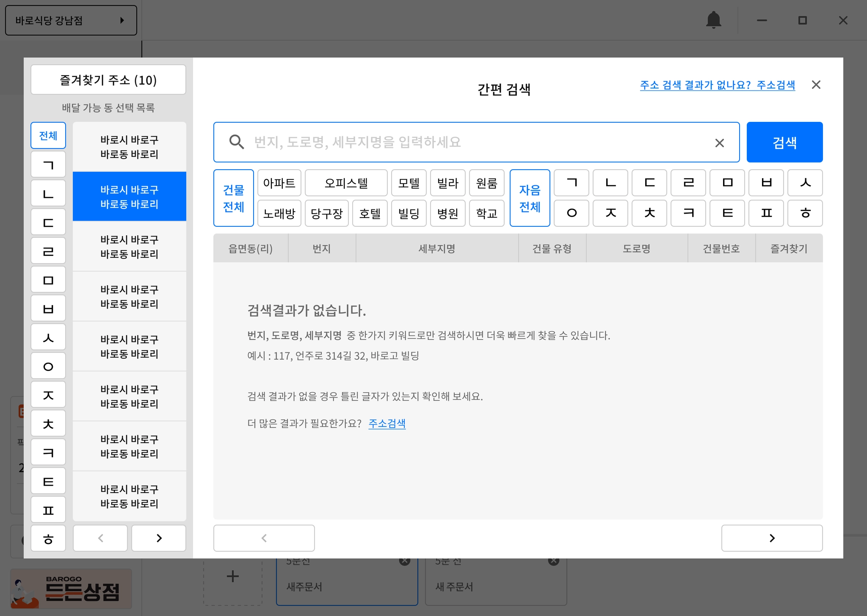Screen dimensions: 867x616
Task: Toggle the 오피스텔 building type filter
Action: click(346, 183)
